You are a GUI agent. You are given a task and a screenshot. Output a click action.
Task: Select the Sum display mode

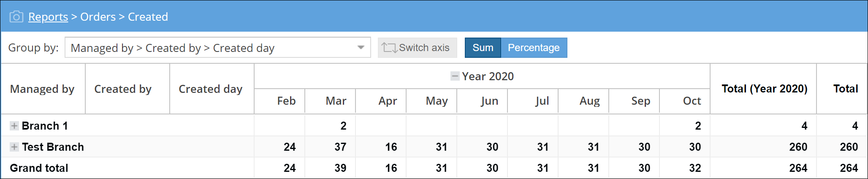[x=483, y=48]
